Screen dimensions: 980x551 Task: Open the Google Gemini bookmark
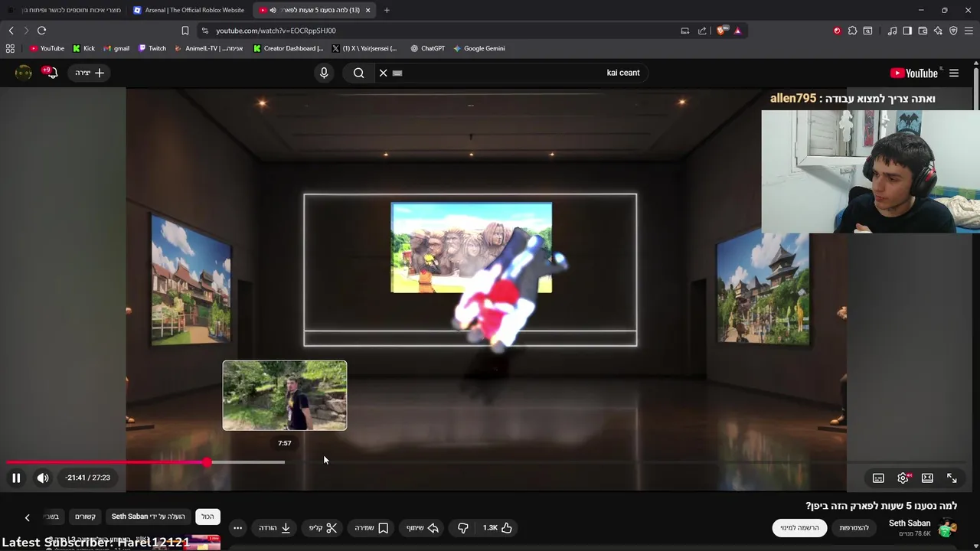[x=479, y=48]
